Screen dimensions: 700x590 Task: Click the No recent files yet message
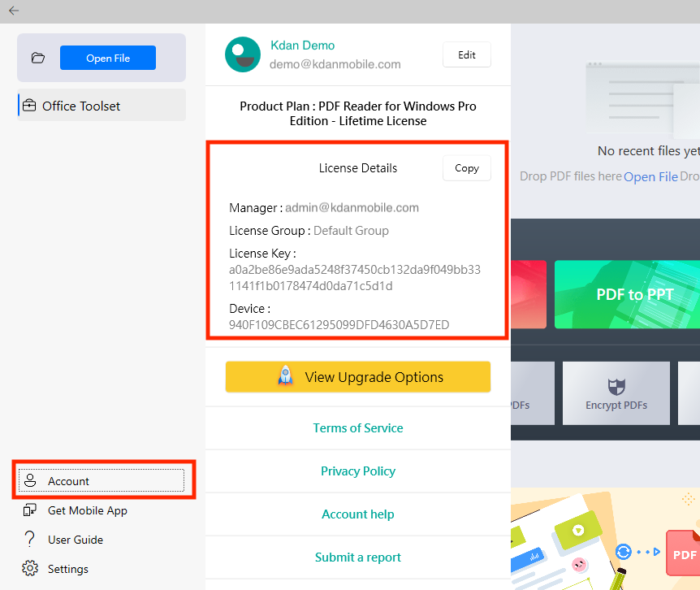point(649,151)
